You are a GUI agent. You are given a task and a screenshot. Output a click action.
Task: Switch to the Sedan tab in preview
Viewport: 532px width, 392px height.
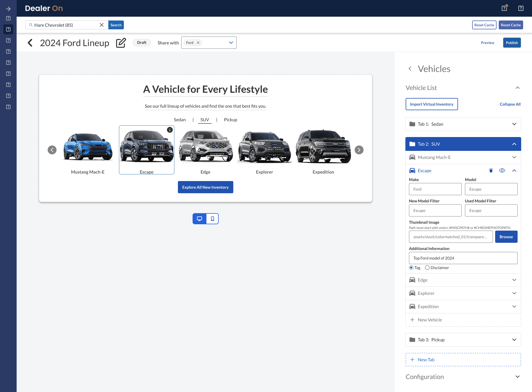pyautogui.click(x=180, y=120)
